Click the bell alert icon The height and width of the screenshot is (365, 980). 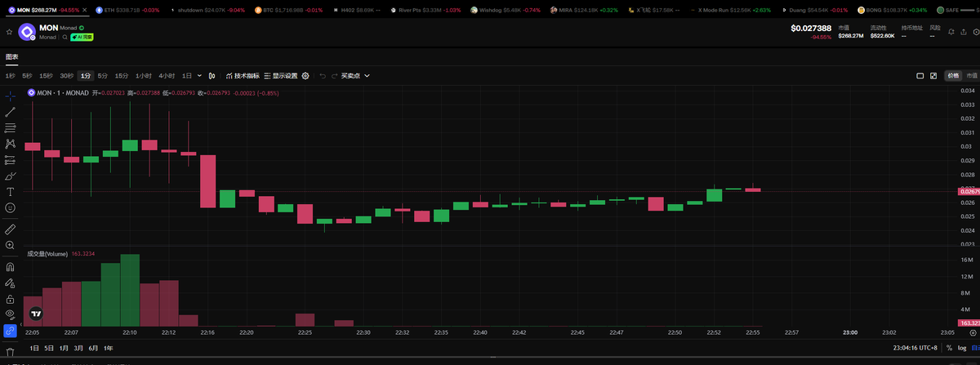951,30
